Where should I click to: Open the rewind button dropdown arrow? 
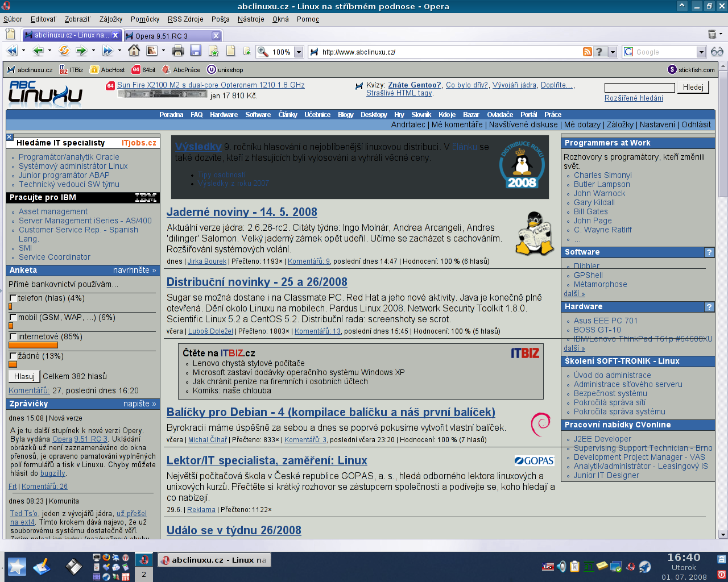pos(23,51)
